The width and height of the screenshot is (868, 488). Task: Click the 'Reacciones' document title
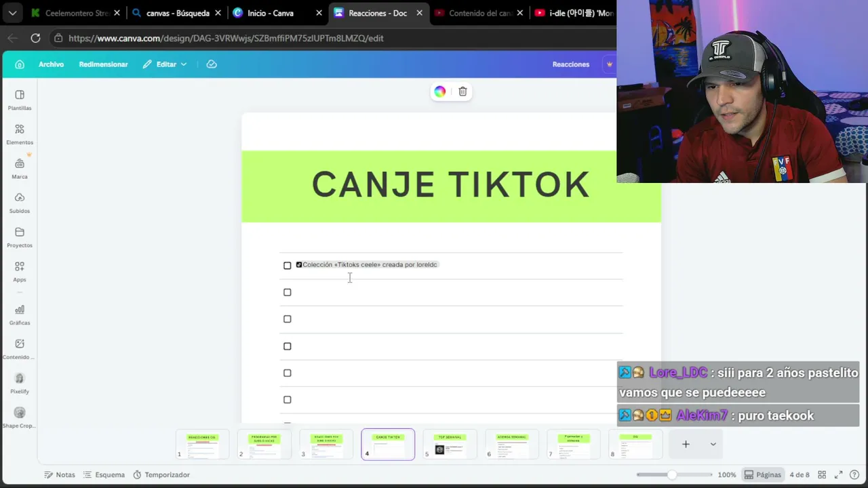coord(571,64)
